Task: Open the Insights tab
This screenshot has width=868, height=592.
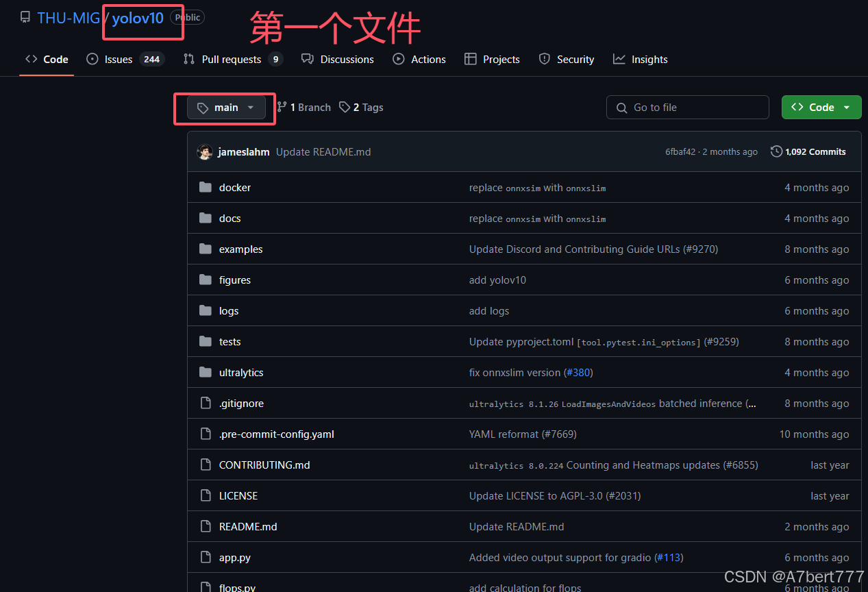Action: point(641,60)
